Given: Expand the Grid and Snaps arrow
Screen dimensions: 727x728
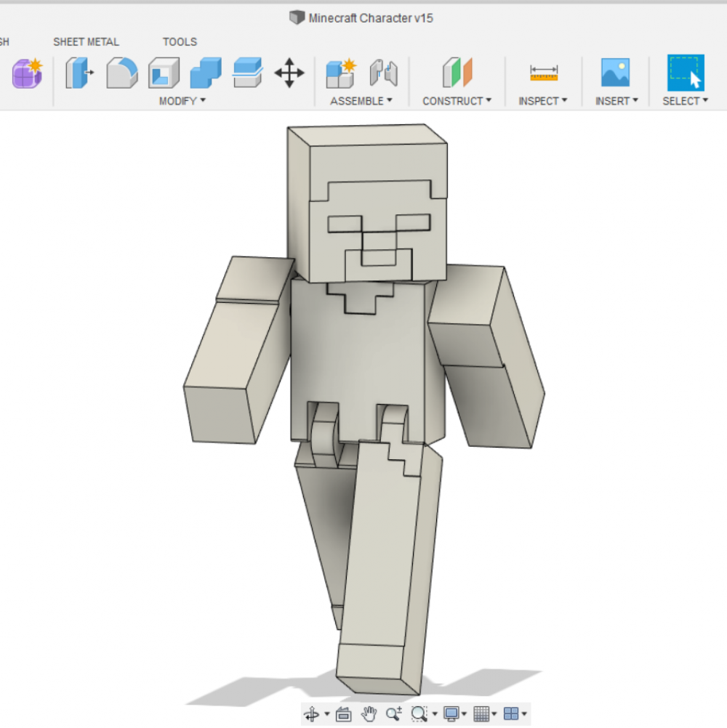Looking at the screenshot, I should tap(494, 714).
